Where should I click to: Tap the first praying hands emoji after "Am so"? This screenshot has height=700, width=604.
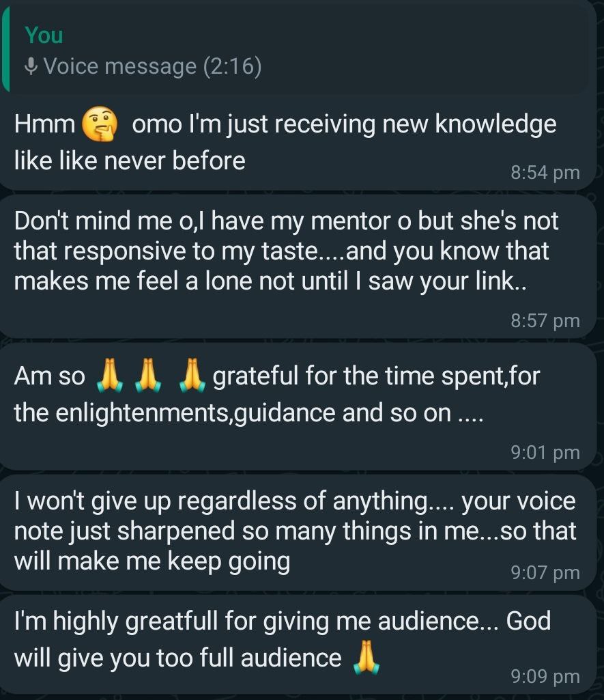click(110, 376)
